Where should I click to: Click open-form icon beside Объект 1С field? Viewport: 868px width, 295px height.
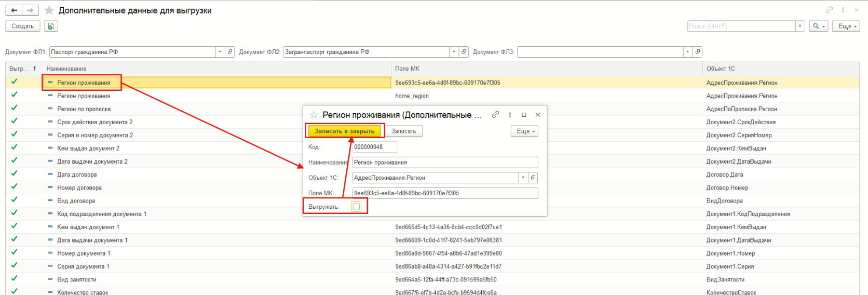pos(533,178)
